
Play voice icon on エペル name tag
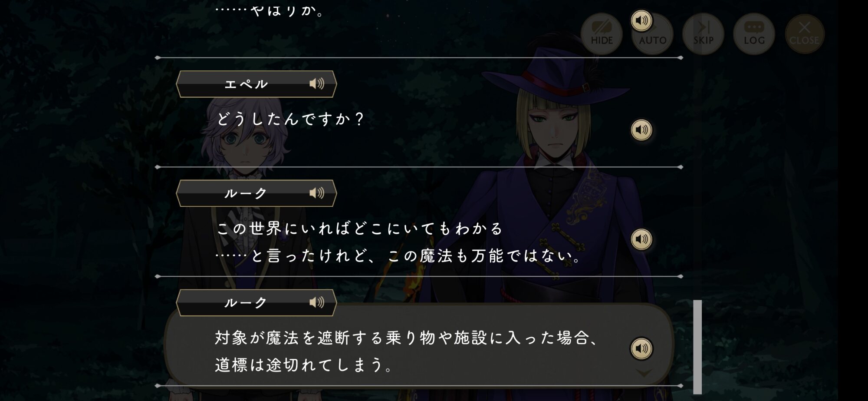[317, 83]
